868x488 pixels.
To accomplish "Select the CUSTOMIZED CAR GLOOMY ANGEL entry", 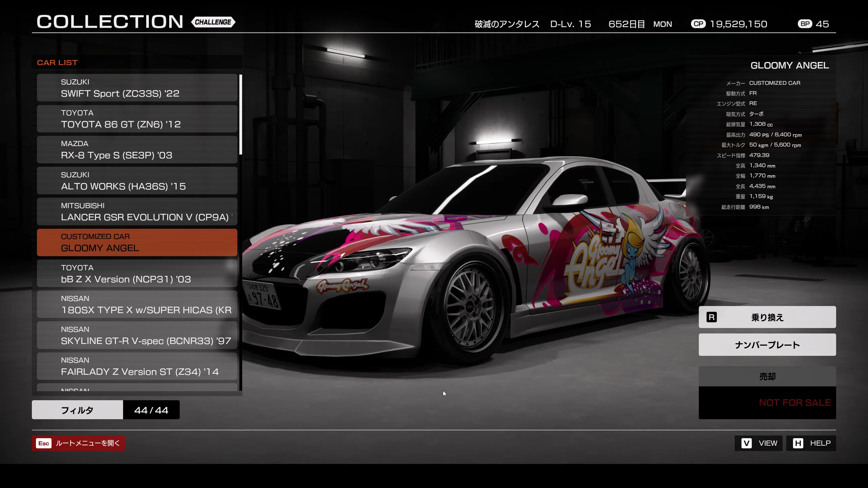I will tap(137, 242).
